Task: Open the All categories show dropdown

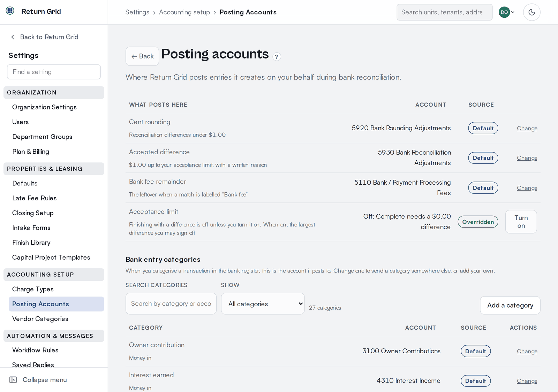Action: [x=263, y=303]
